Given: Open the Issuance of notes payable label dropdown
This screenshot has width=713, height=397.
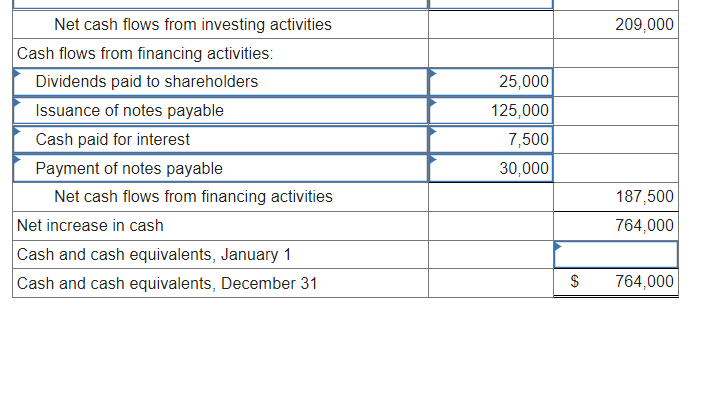Looking at the screenshot, I should (x=221, y=111).
